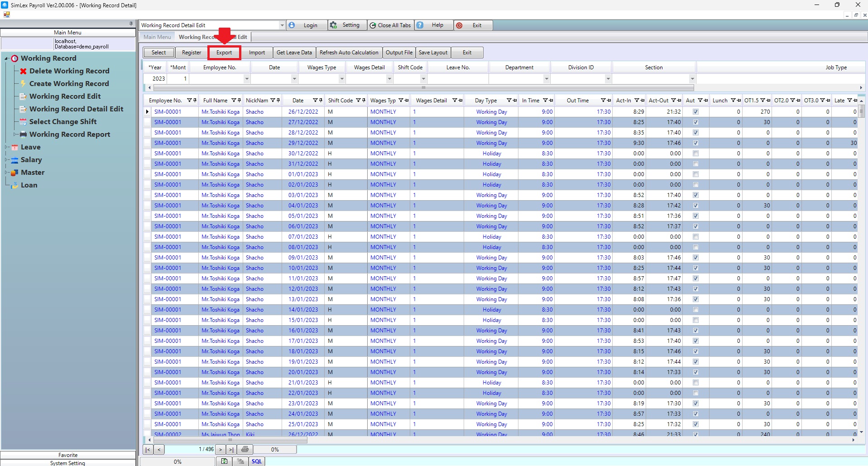Screen dimensions: 868x466
Task: Click the calendar icon for Select Change Shift
Action: 23,122
